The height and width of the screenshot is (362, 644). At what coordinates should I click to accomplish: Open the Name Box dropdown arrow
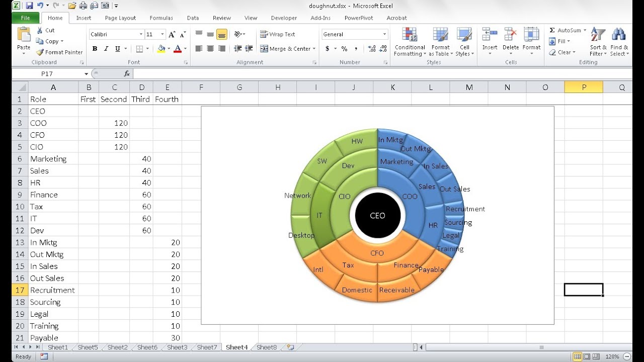pyautogui.click(x=87, y=73)
